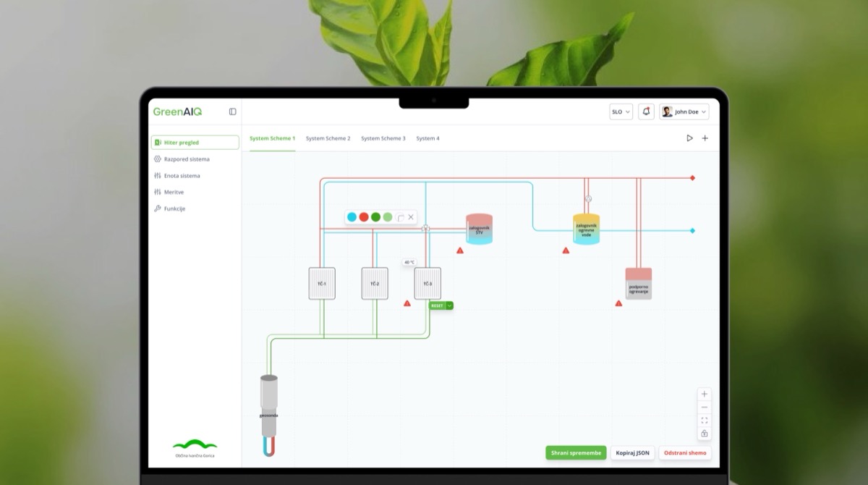Switch to System Scheme 2 tab
The height and width of the screenshot is (485, 868).
click(328, 138)
